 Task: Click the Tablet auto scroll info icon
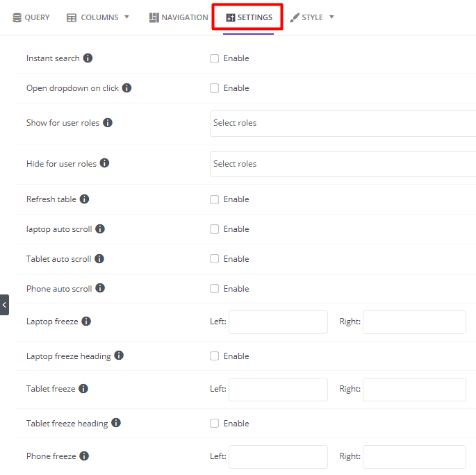coord(99,259)
